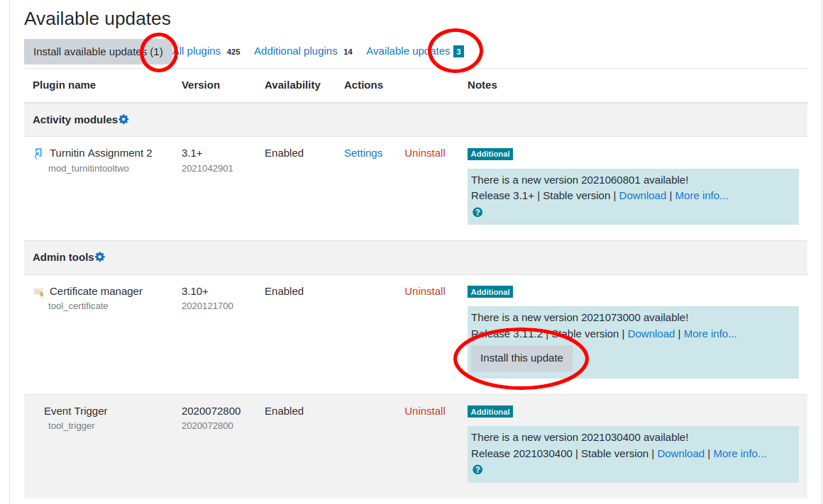Click Turnitin Assignment 2 plugin icon
Viewport: 823px width, 504px height.
(38, 153)
